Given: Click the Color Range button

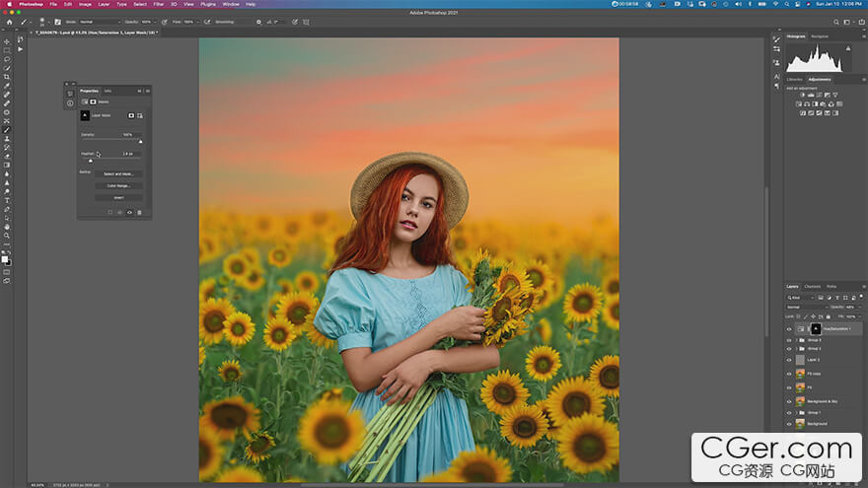Looking at the screenshot, I should (x=118, y=185).
